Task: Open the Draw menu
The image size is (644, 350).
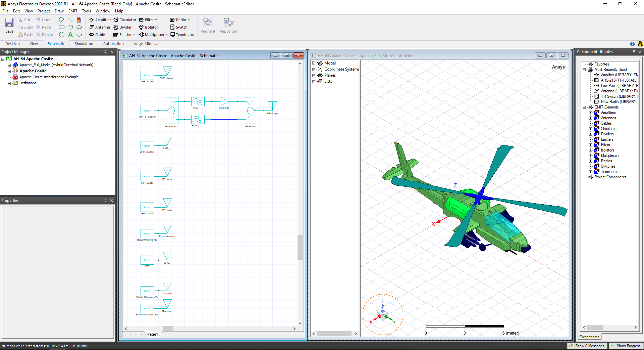Action: pyautogui.click(x=59, y=11)
